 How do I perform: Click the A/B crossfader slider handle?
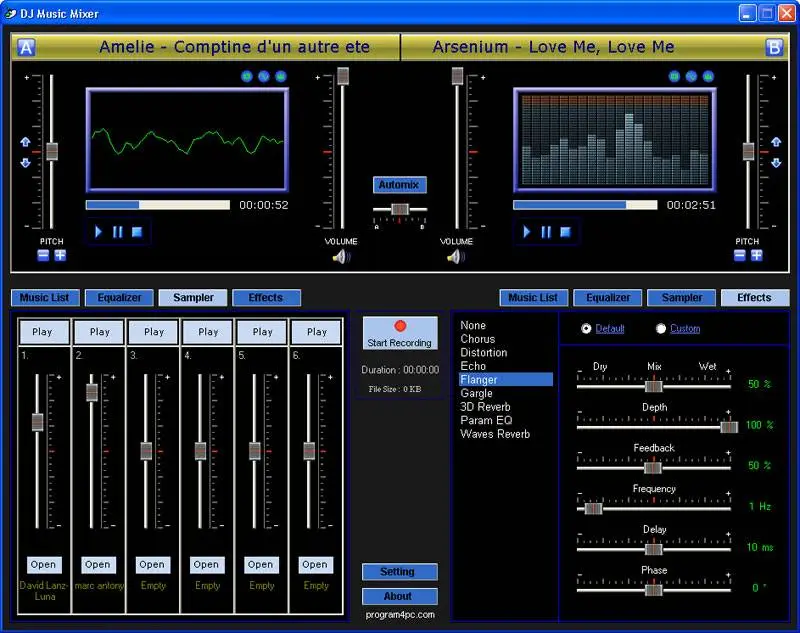pyautogui.click(x=399, y=209)
